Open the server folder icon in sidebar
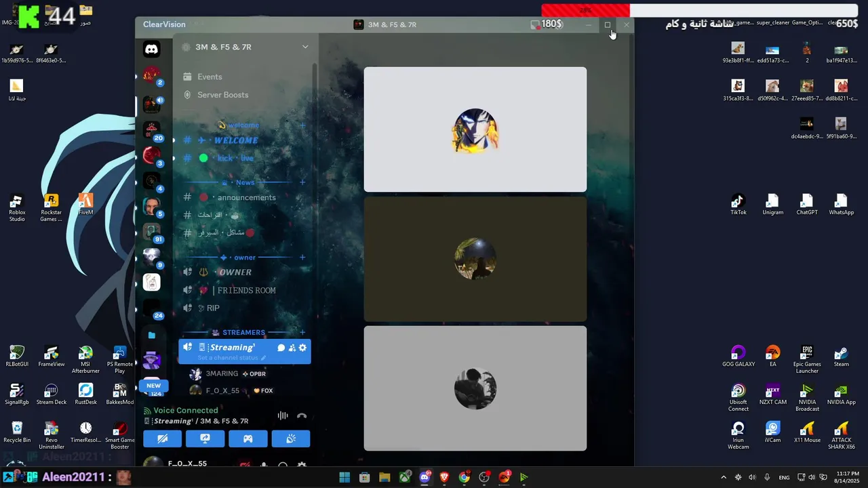 pyautogui.click(x=152, y=335)
